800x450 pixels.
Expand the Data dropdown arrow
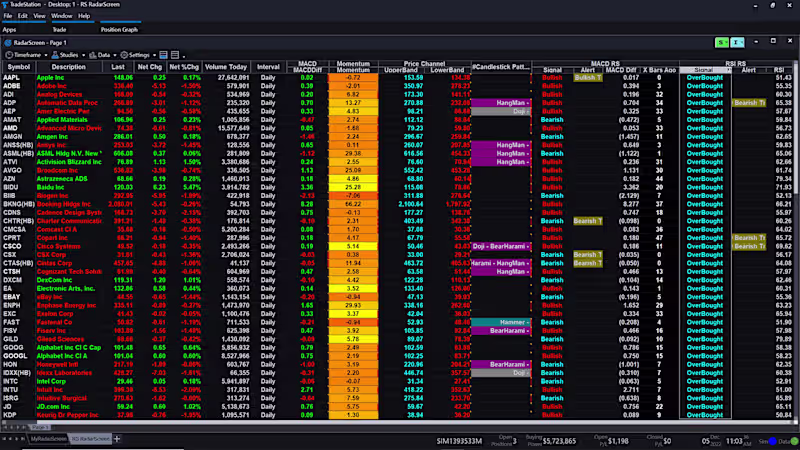pyautogui.click(x=115, y=55)
